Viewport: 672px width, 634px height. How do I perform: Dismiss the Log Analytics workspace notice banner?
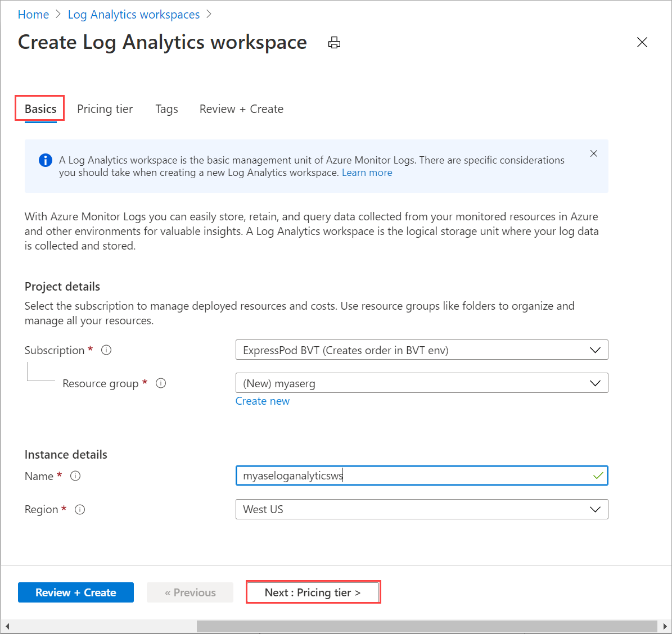point(594,153)
